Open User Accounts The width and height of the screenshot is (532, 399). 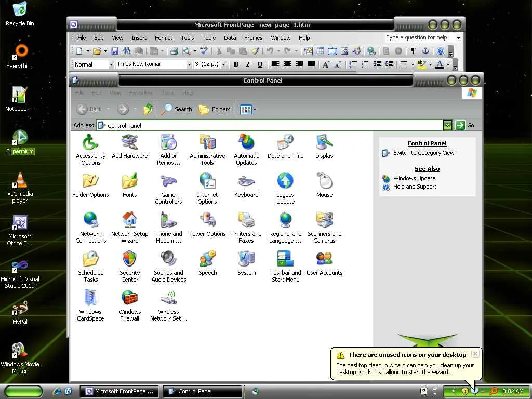tap(324, 263)
